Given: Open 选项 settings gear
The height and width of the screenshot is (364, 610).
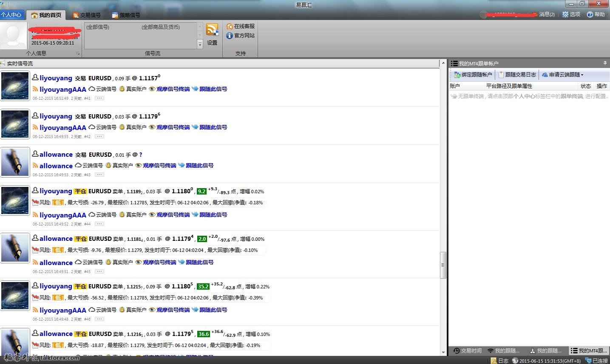Looking at the screenshot, I should tap(571, 14).
